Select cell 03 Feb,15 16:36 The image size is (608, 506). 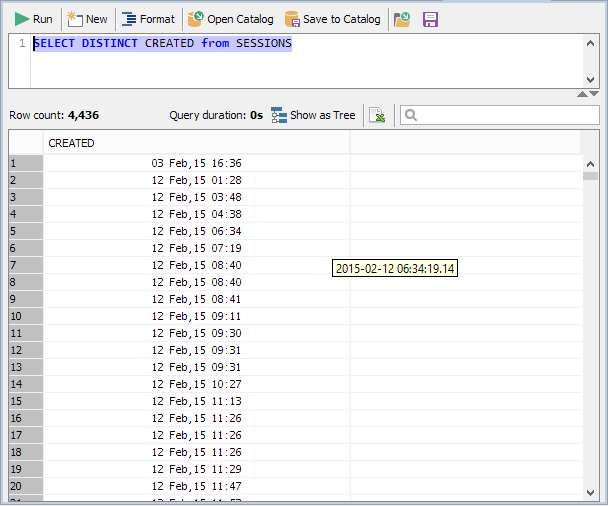point(196,163)
